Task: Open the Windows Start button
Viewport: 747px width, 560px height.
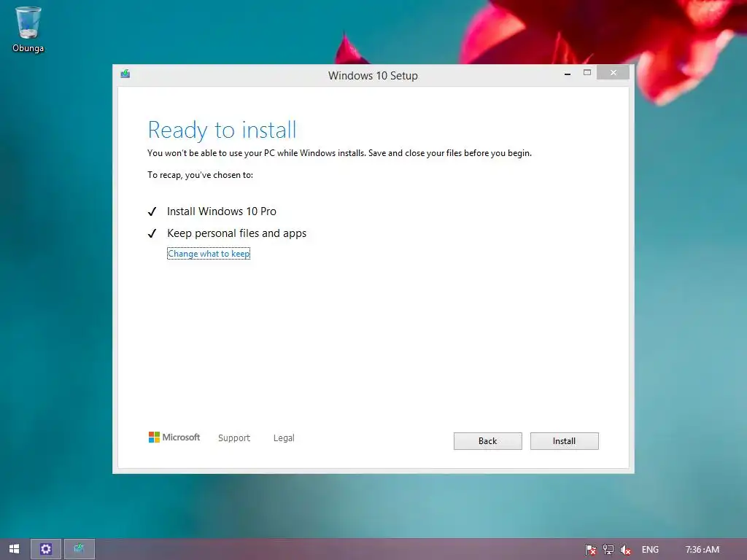Action: 15,549
